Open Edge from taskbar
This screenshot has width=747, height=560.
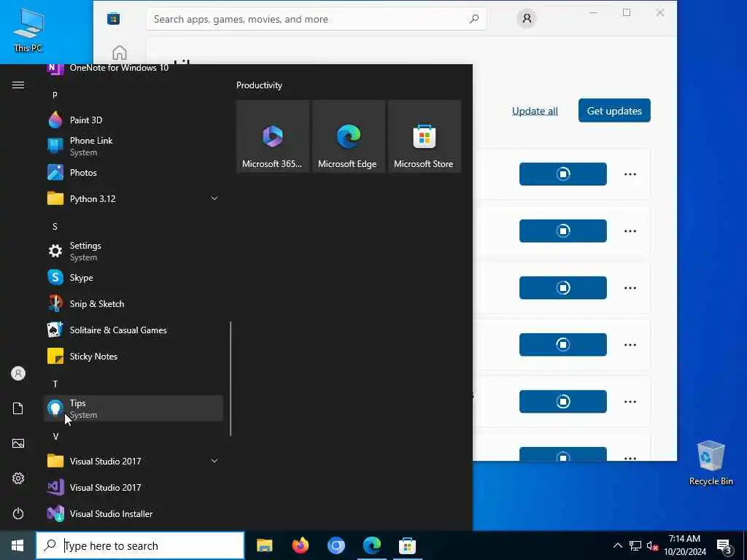pyautogui.click(x=371, y=545)
